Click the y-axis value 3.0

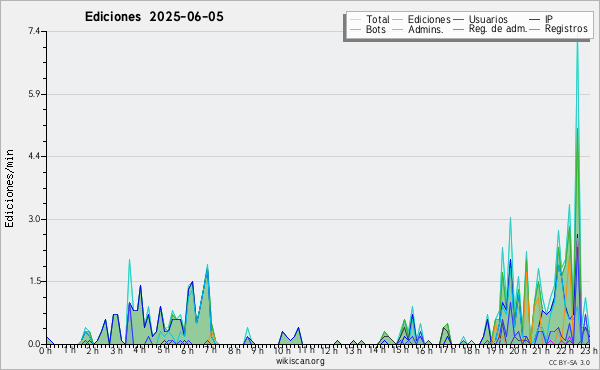pos(34,219)
